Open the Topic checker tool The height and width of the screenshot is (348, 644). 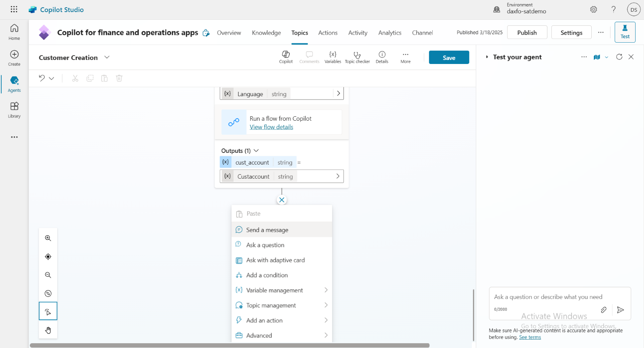(x=357, y=57)
